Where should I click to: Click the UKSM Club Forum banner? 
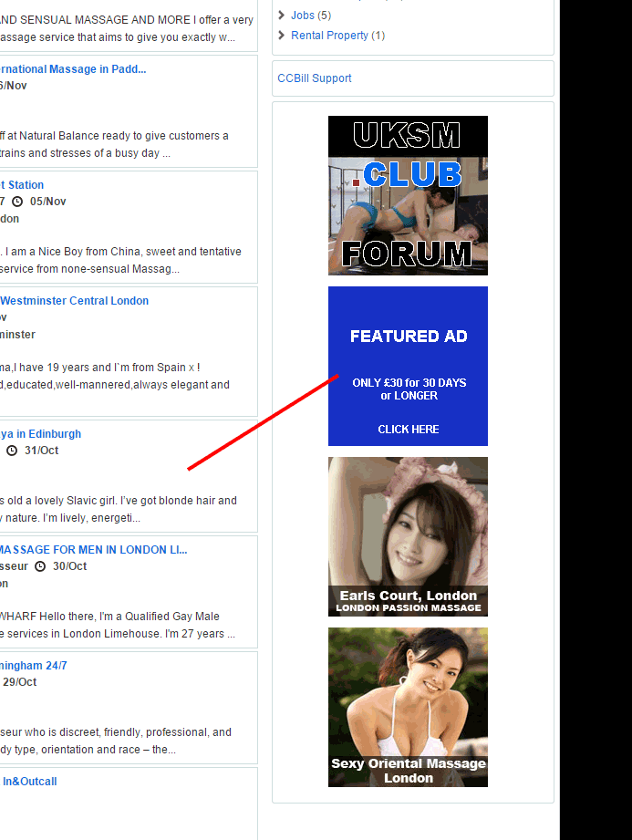[x=408, y=195]
